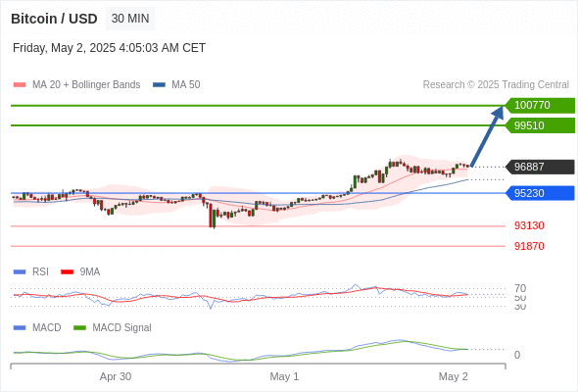Click the red 91870 support label
The image size is (578, 392).
coord(529,246)
